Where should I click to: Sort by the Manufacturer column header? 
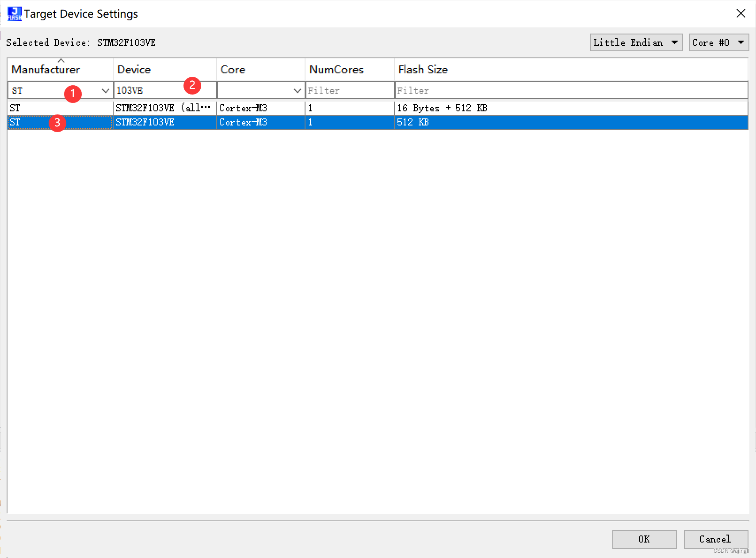pyautogui.click(x=60, y=69)
